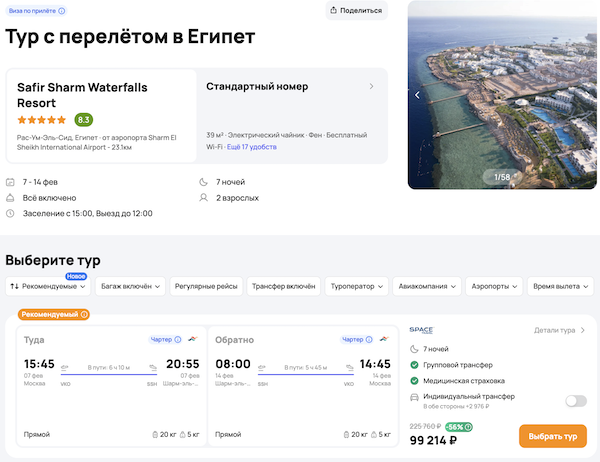The height and width of the screenshot is (462, 600).
Task: Click info icon next to 'Чартер' in Туда
Action: 178,340
